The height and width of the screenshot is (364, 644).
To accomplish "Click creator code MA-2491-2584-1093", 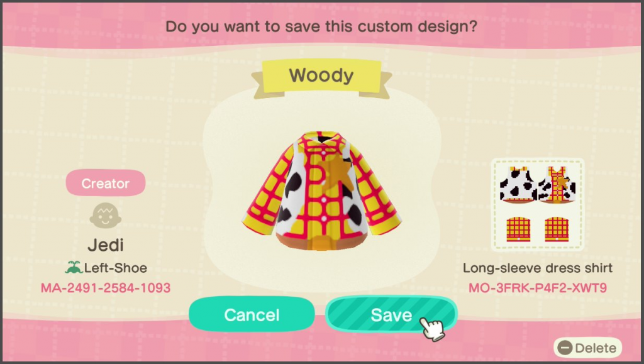I will click(x=106, y=288).
